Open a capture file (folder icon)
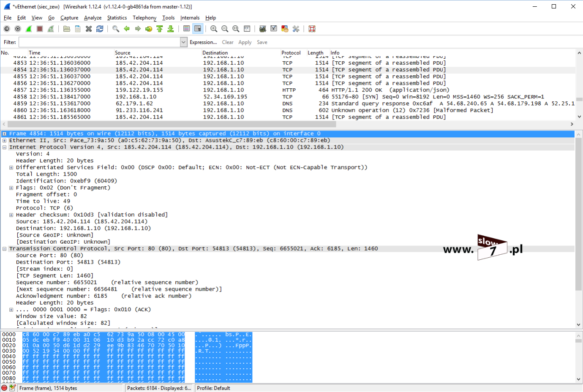This screenshot has width=583, height=392. point(67,29)
